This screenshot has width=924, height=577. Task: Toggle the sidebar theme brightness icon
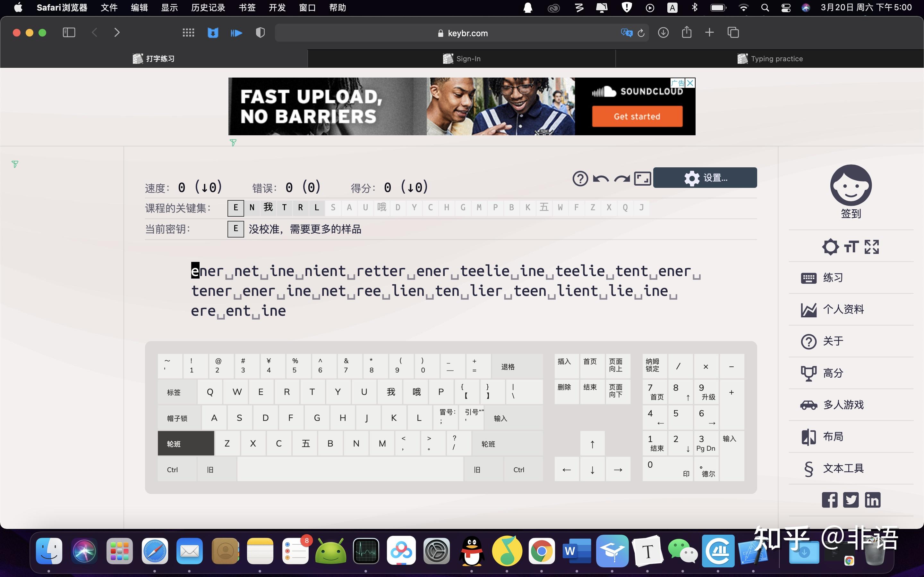click(830, 247)
